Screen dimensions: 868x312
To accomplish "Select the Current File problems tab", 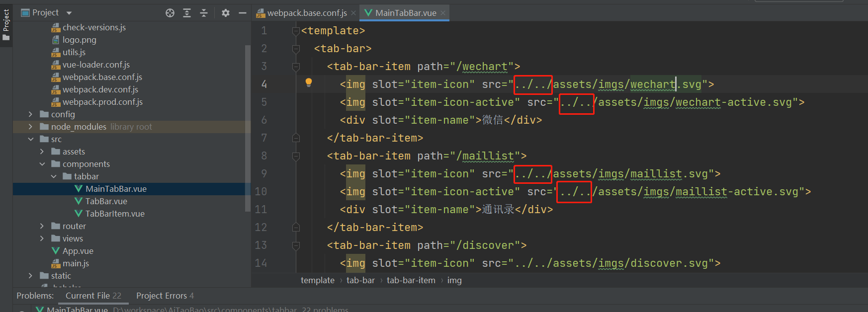I will (93, 296).
